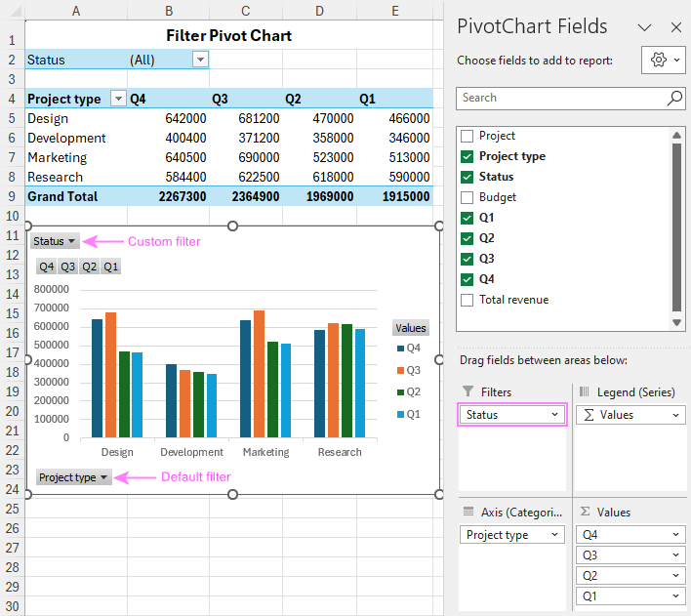Open Q2 field dropdown in Values area
The width and height of the screenshot is (691, 616).
[x=675, y=575]
